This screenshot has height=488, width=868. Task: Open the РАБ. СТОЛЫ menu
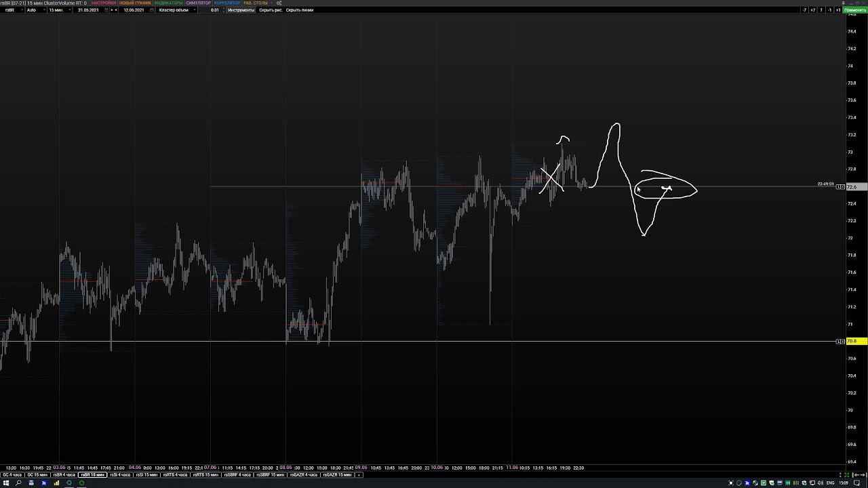coord(256,3)
